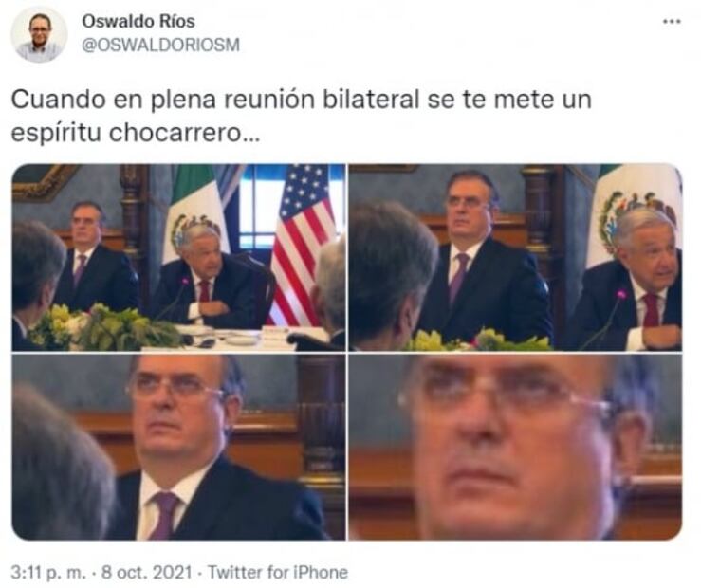Screen dimensions: 701x588
Task: Click the eyeglasses in the bottom-right photo
Action: point(506,394)
